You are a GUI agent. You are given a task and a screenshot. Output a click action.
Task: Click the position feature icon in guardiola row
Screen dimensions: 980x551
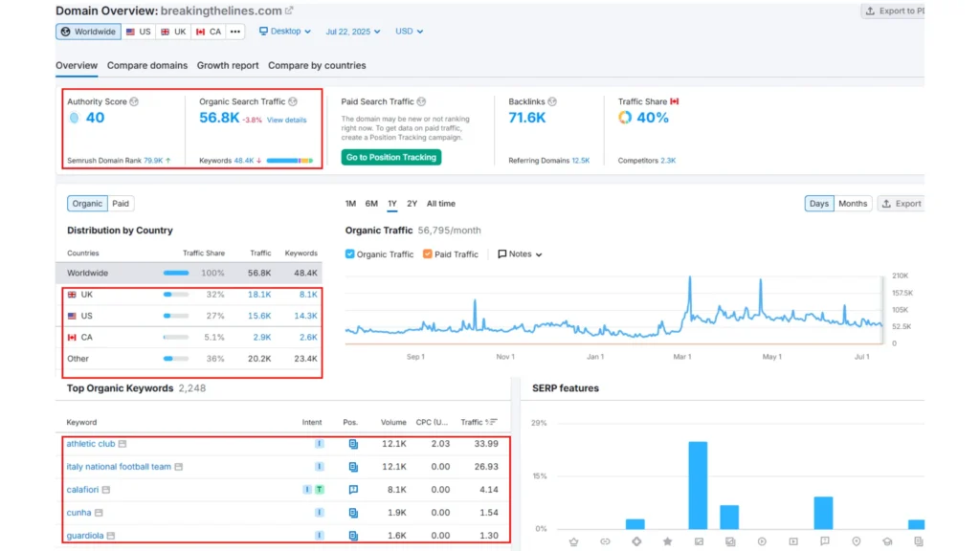pyautogui.click(x=353, y=536)
